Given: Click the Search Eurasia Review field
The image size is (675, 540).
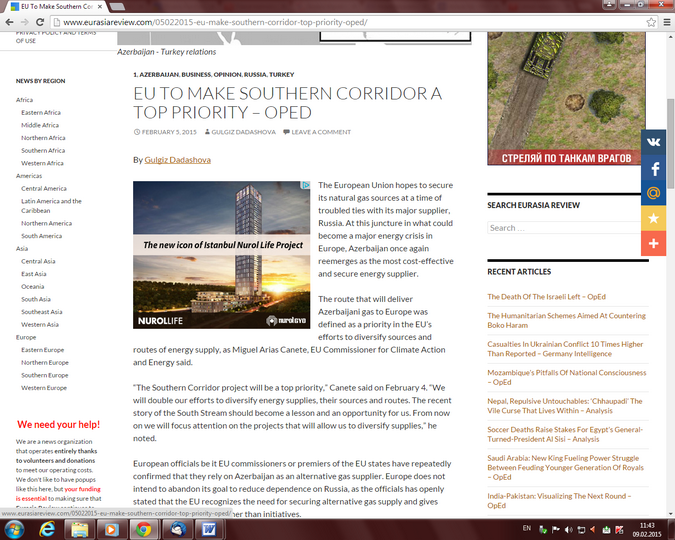Looking at the screenshot, I should pos(564,228).
